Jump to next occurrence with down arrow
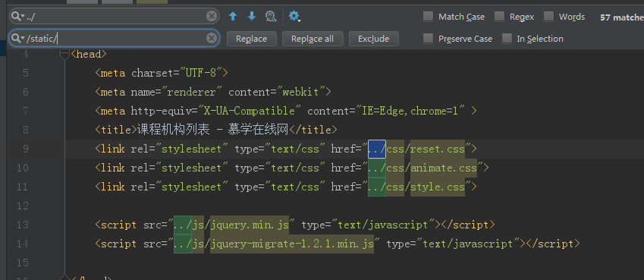This screenshot has width=644, height=280. click(x=252, y=17)
